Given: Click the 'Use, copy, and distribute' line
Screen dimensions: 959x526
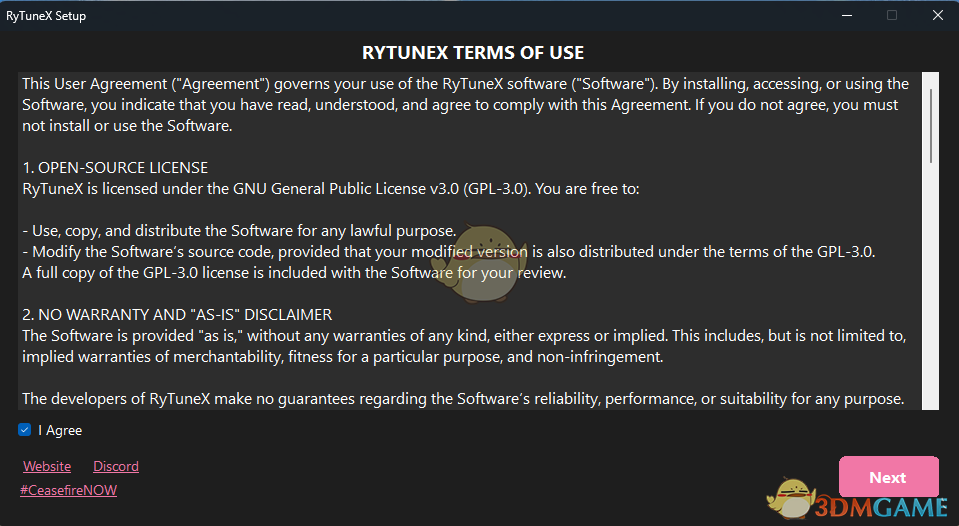Looking at the screenshot, I should click(239, 231).
